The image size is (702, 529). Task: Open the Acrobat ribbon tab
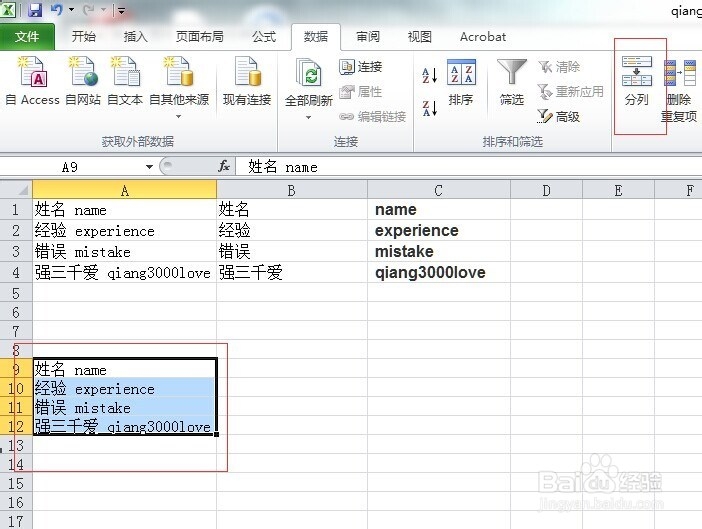(483, 37)
